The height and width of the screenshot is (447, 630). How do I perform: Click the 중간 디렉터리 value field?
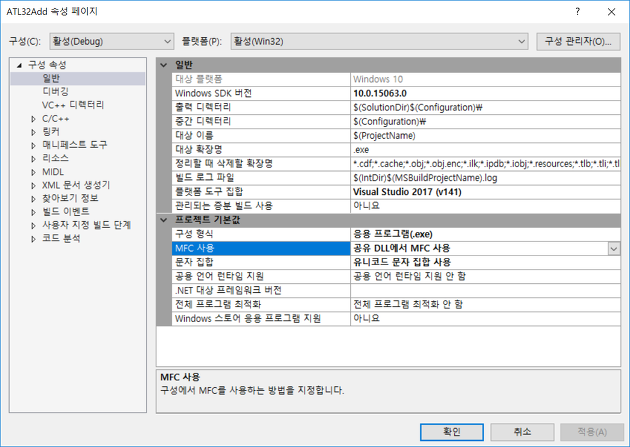click(485, 121)
